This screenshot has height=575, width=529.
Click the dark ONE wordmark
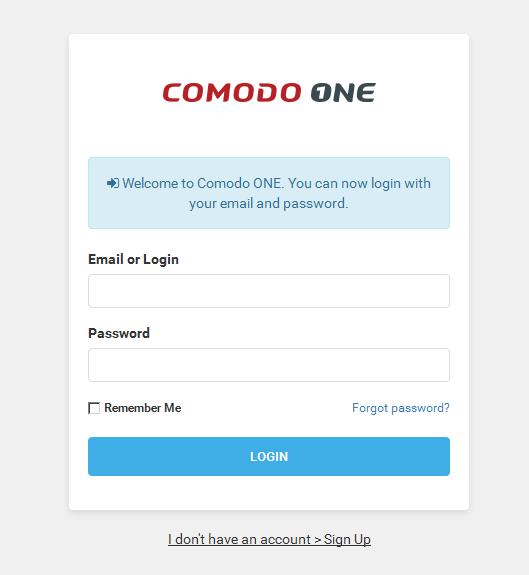point(343,92)
